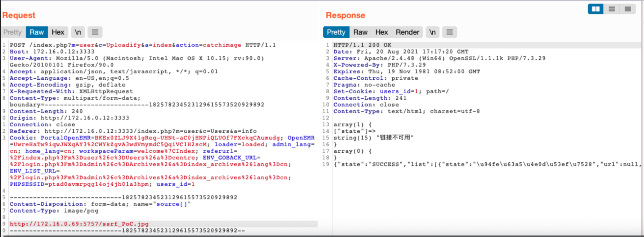Switch to combined tabbed layout icon

[627, 9]
